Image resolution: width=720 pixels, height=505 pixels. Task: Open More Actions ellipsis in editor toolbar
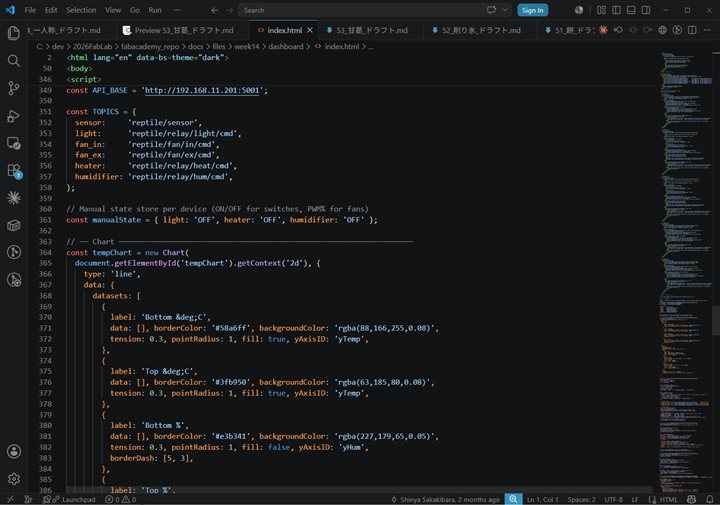(x=706, y=30)
